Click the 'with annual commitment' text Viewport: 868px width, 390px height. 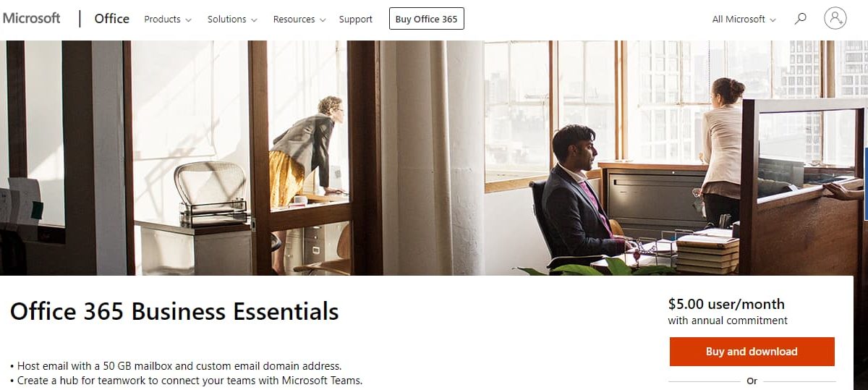pos(728,321)
